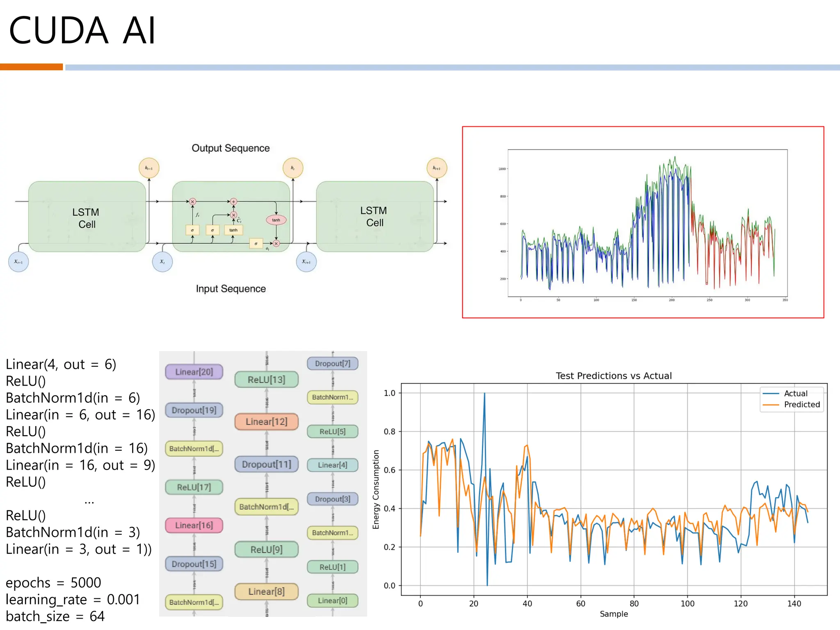
Task: Select the Dropout[7] node
Action: (x=333, y=363)
